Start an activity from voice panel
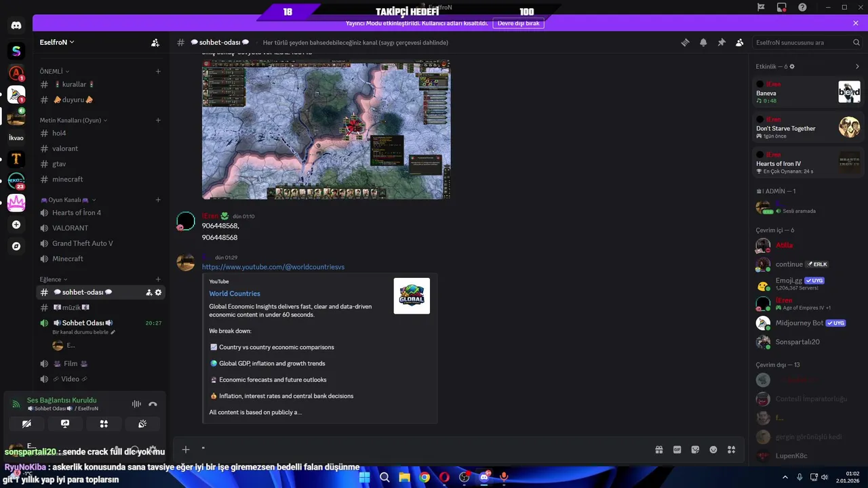This screenshot has width=868, height=488. coord(104,424)
